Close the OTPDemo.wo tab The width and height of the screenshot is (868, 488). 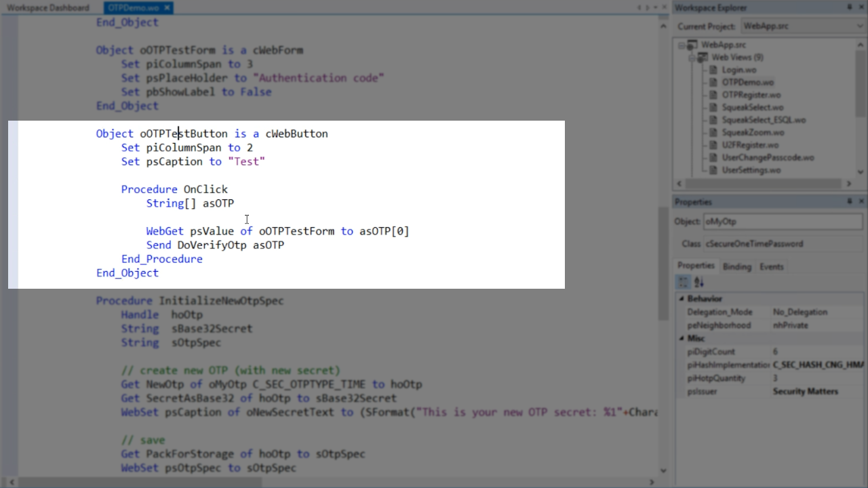tap(167, 8)
